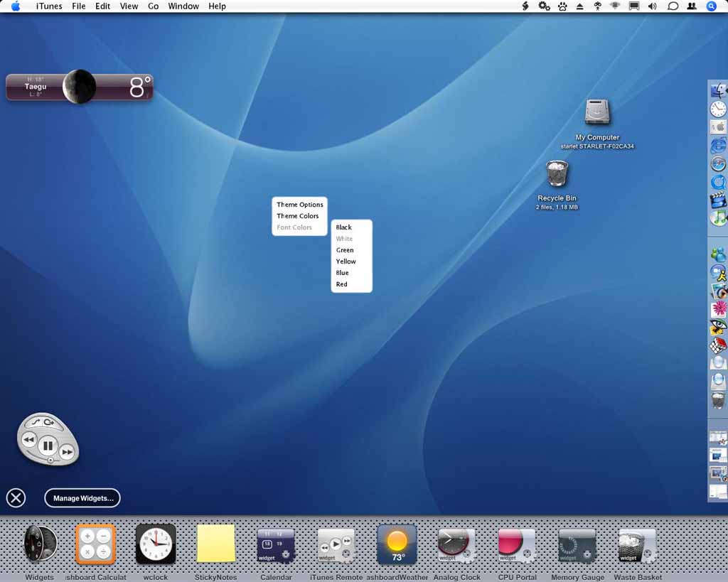Image resolution: width=728 pixels, height=582 pixels.
Task: Open My Computer desktop icon
Action: coord(597,124)
